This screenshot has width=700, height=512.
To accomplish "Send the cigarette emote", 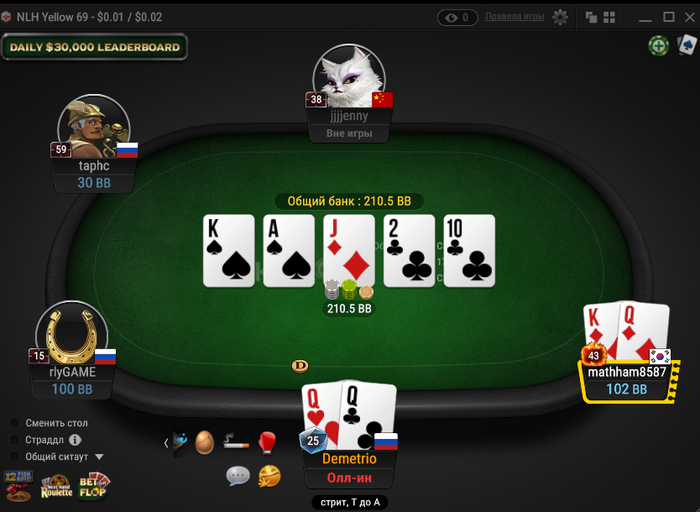I will pyautogui.click(x=236, y=441).
